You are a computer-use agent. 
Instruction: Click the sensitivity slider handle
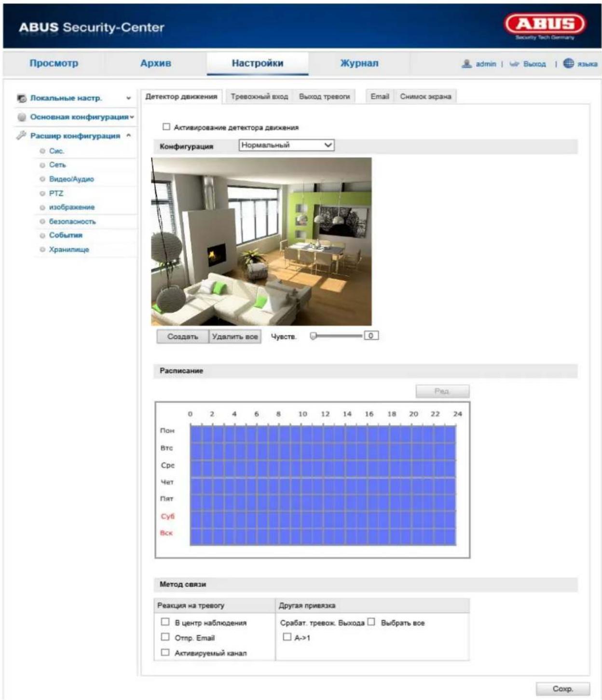pyautogui.click(x=313, y=336)
